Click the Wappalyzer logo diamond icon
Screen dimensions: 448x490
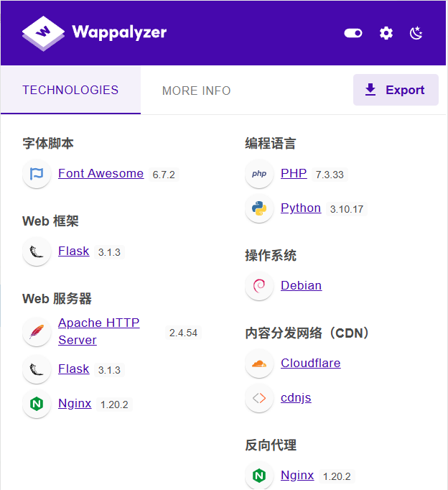tap(43, 33)
